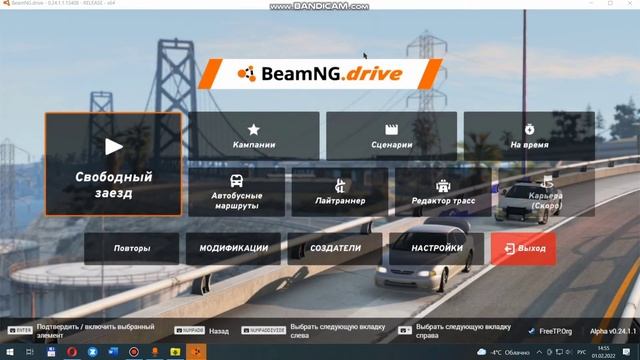The image size is (640, 360).
Task: Open the Bandicam red record taskbar icon
Action: (134, 352)
